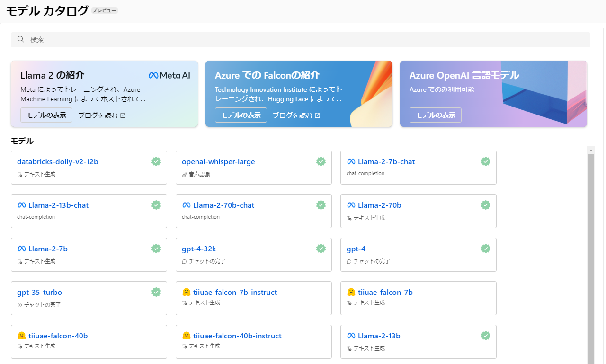This screenshot has height=364, width=606.
Task: Click verified badge on gpt-4-32k card
Action: tap(321, 249)
